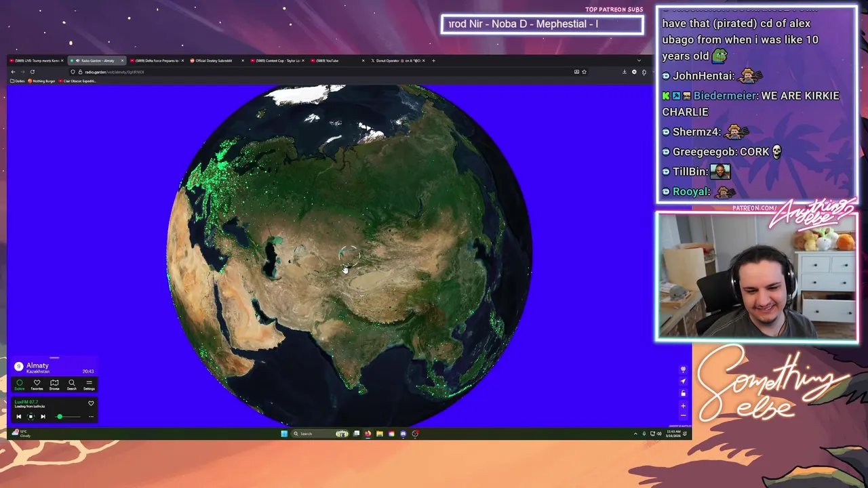
Task: Skip to the previous station
Action: (19, 417)
